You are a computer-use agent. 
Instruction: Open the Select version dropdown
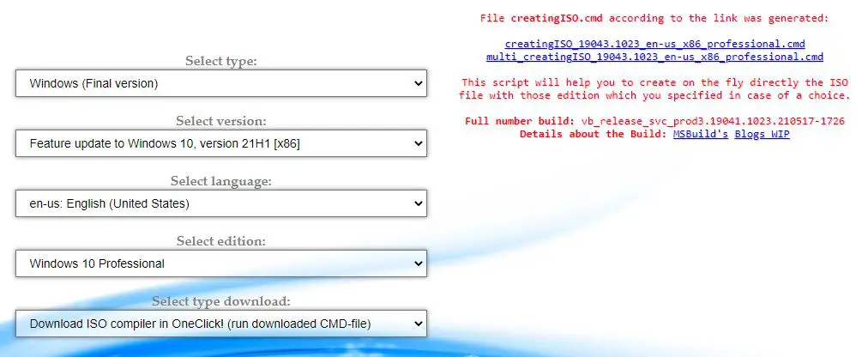coord(221,143)
